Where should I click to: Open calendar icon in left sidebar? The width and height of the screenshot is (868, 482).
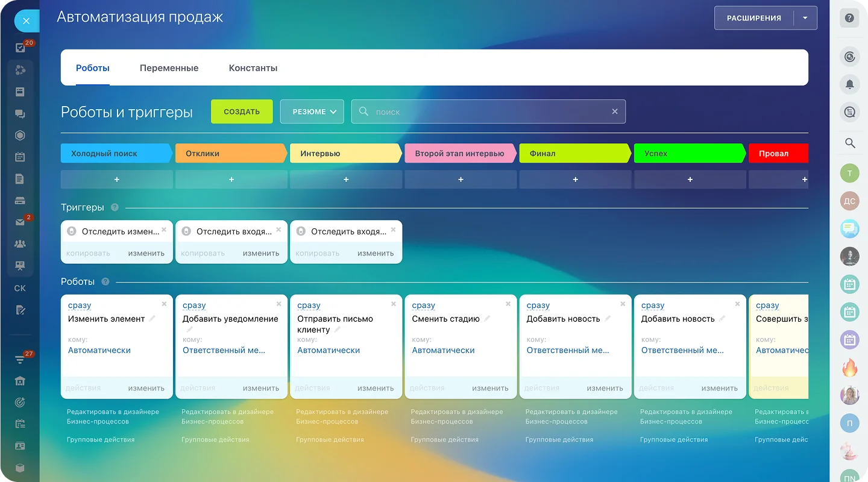tap(20, 157)
